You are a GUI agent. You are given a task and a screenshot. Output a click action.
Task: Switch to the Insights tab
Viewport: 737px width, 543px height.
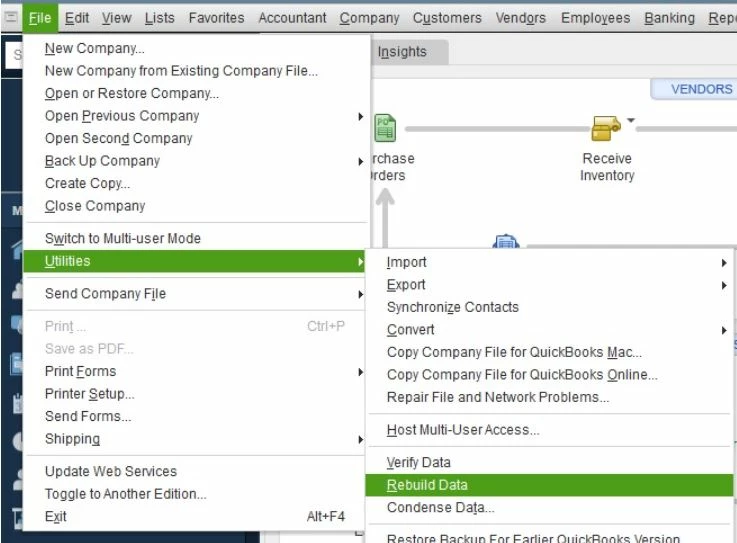(x=402, y=52)
